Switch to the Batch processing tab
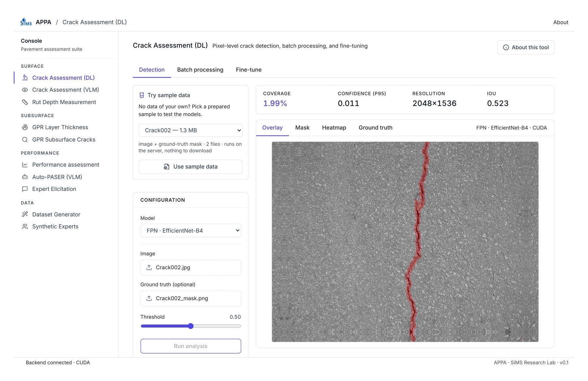The image size is (588, 381). [x=200, y=70]
